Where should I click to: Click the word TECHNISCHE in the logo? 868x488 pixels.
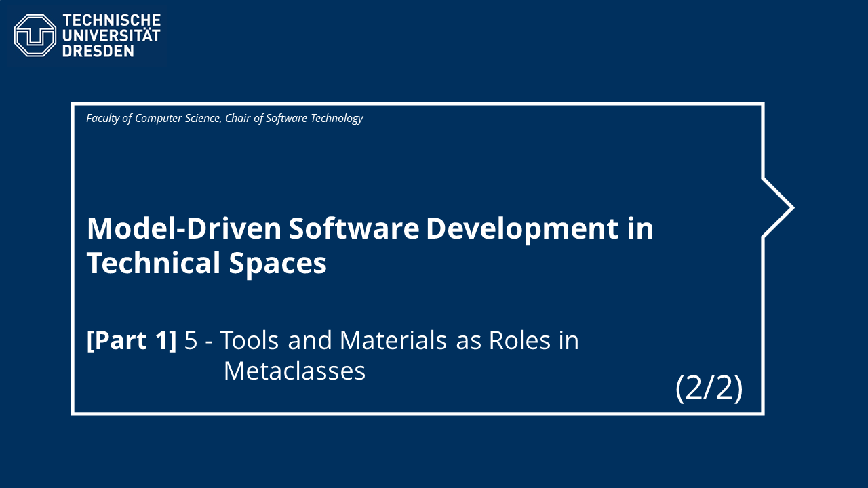click(x=111, y=20)
